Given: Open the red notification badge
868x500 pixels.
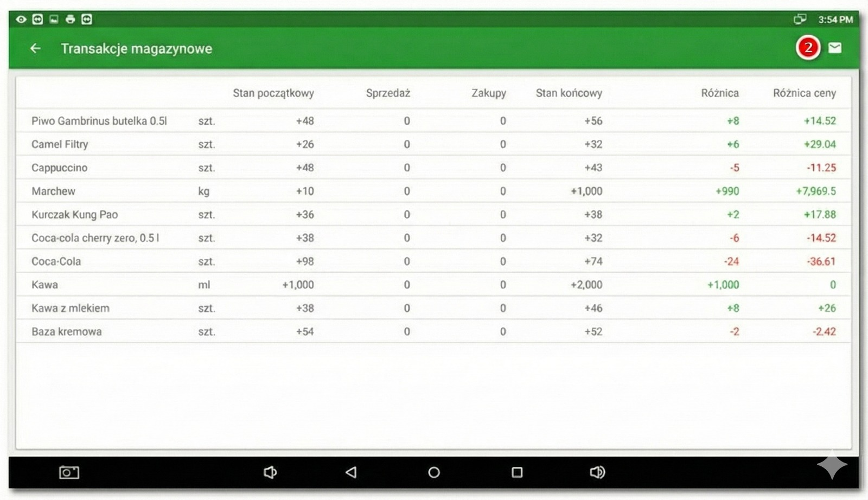Looking at the screenshot, I should 807,48.
